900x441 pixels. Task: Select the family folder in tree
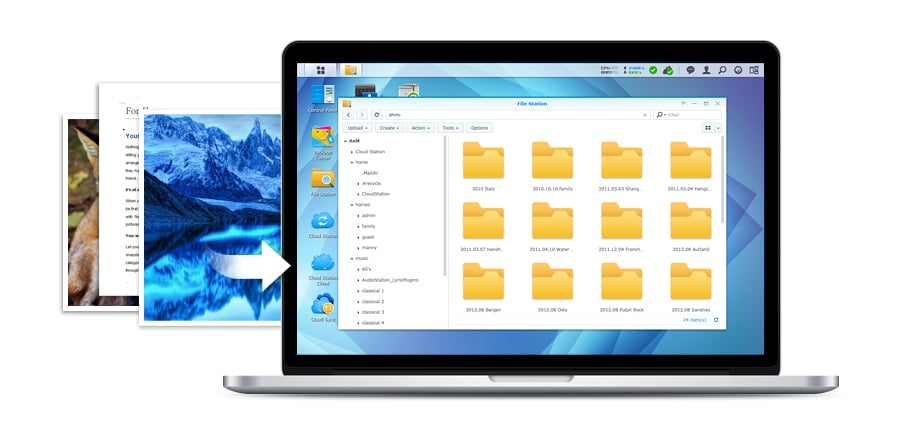(x=368, y=226)
